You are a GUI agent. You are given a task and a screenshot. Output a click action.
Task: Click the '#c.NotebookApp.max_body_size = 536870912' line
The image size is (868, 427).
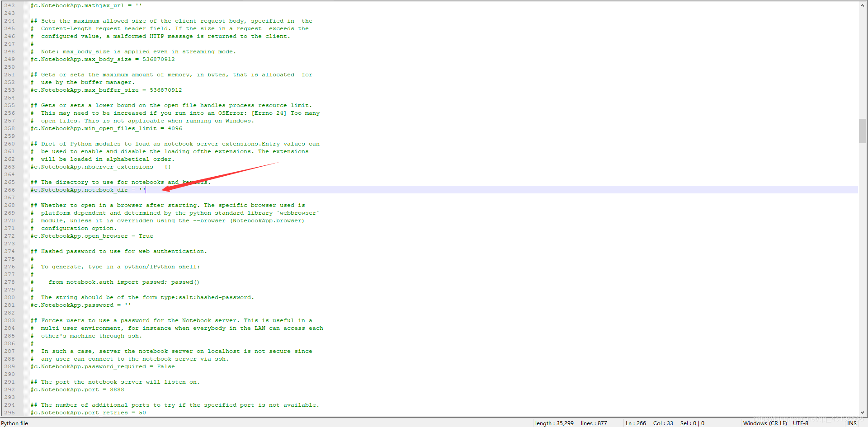pyautogui.click(x=103, y=59)
